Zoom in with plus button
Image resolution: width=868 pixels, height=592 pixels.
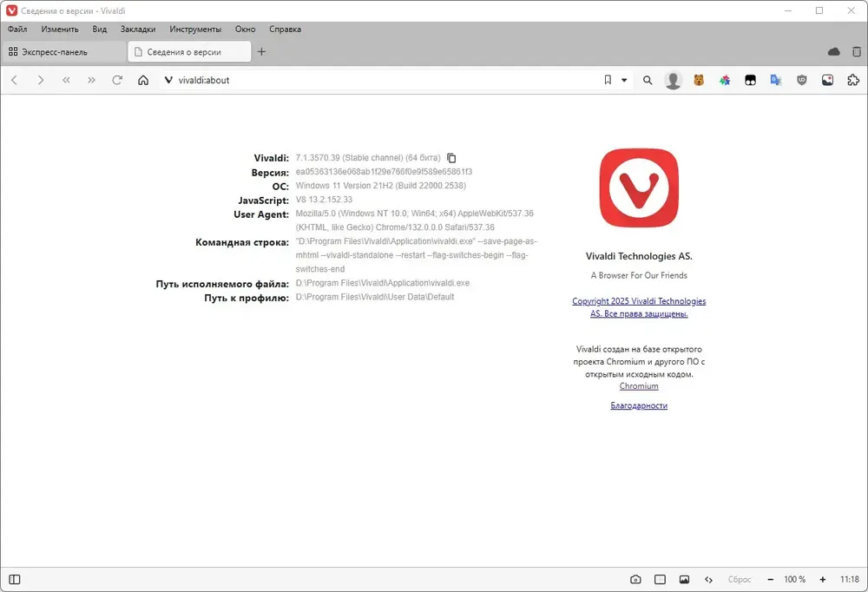pyautogui.click(x=823, y=579)
